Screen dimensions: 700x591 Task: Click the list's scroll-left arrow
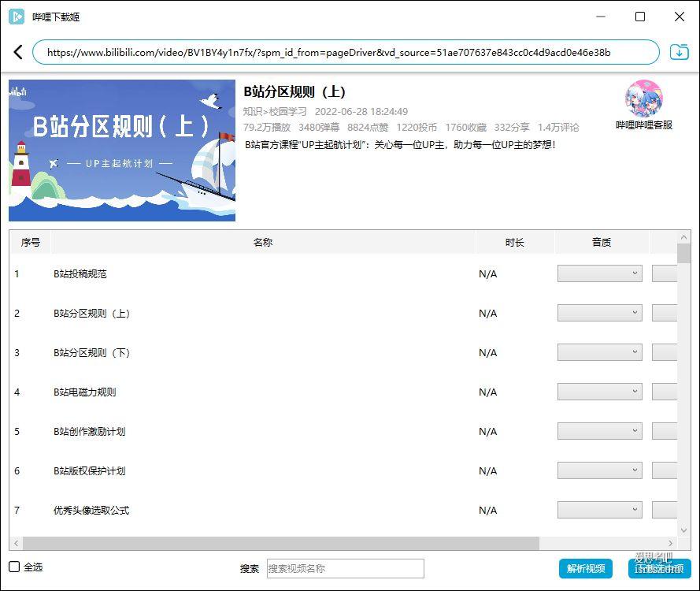17,543
